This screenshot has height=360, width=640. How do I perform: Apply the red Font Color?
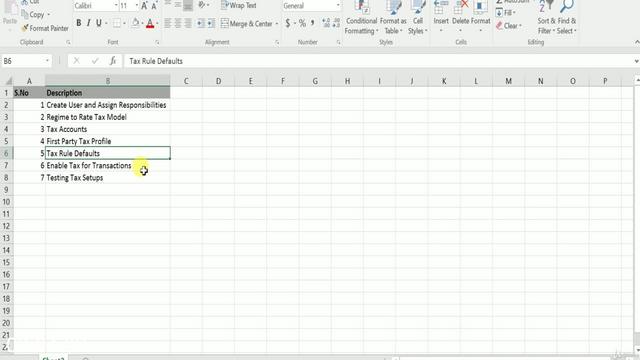pos(150,24)
